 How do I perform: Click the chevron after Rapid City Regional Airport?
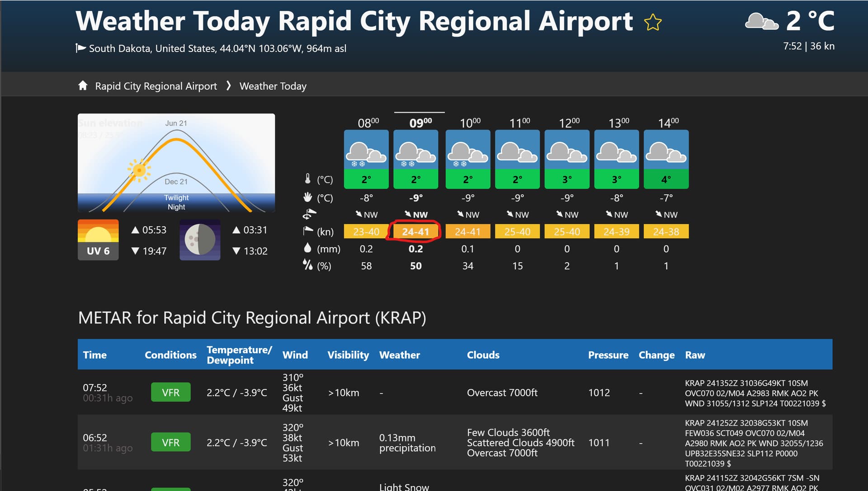tap(228, 85)
